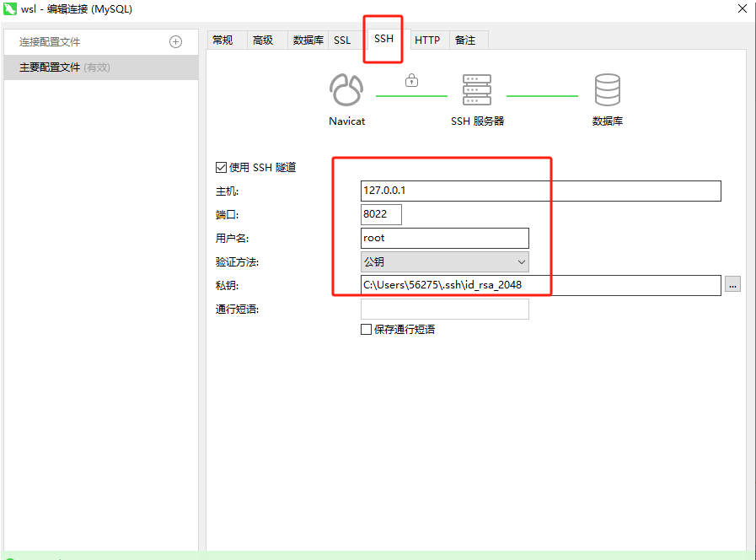Image resolution: width=756 pixels, height=560 pixels.
Task: Open the 验证方法 dropdown showing 公钥
Action: [x=444, y=262]
